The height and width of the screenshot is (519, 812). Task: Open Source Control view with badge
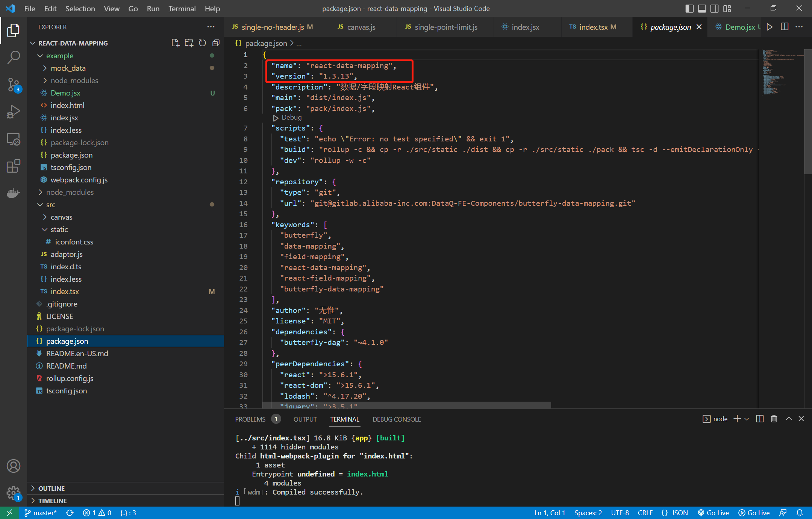[x=14, y=85]
